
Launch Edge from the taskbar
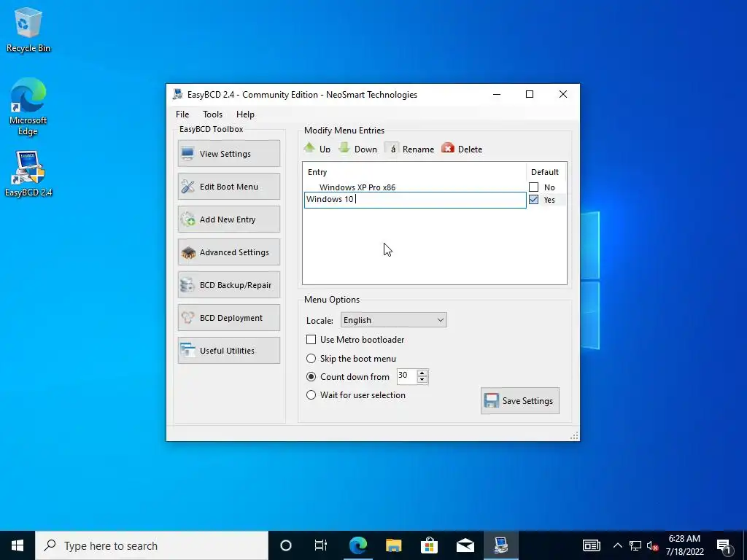point(357,545)
